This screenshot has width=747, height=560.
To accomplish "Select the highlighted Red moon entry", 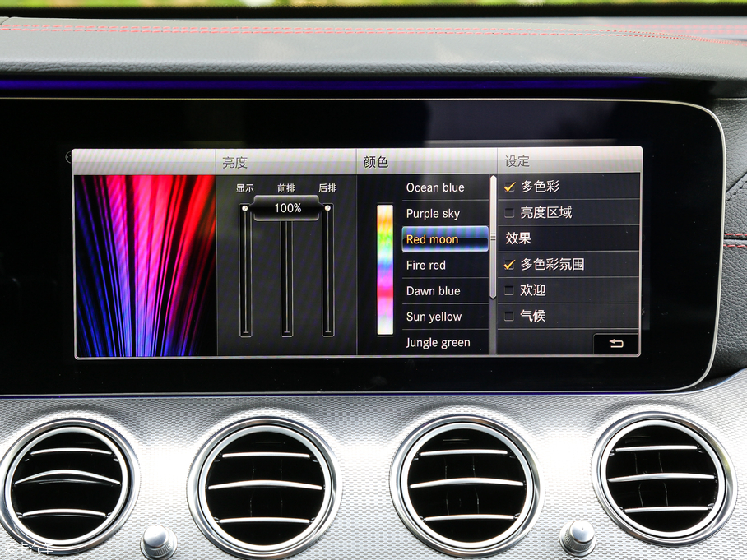I will [444, 239].
